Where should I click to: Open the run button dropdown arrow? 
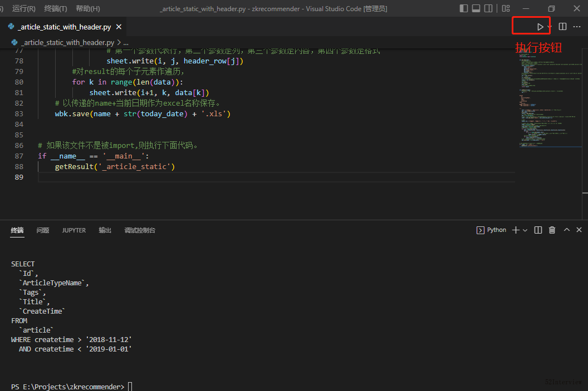(549, 27)
